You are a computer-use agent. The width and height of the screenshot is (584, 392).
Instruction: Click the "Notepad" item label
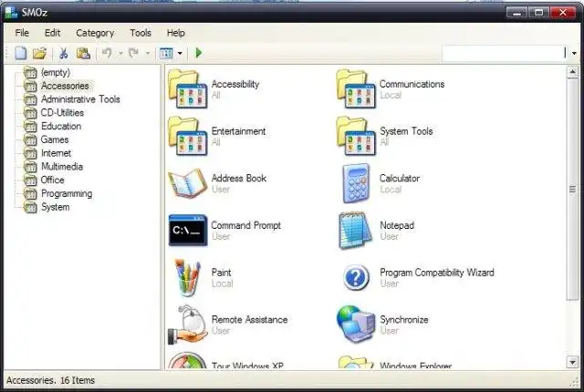(x=397, y=225)
